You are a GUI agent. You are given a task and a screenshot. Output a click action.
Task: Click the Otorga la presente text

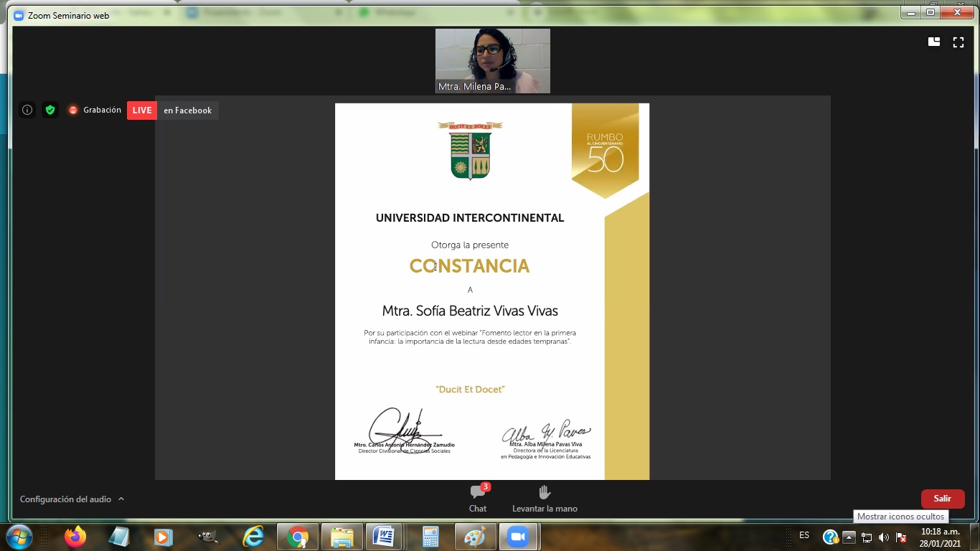click(x=470, y=245)
